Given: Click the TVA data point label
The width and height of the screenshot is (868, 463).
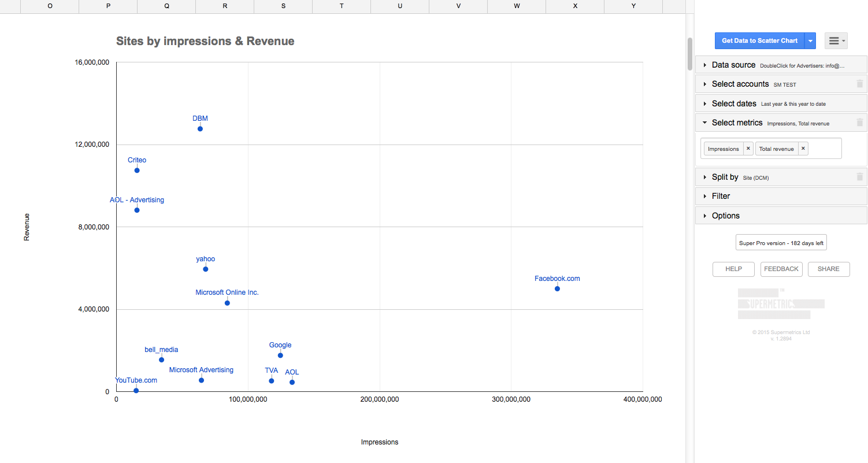Looking at the screenshot, I should (x=272, y=371).
